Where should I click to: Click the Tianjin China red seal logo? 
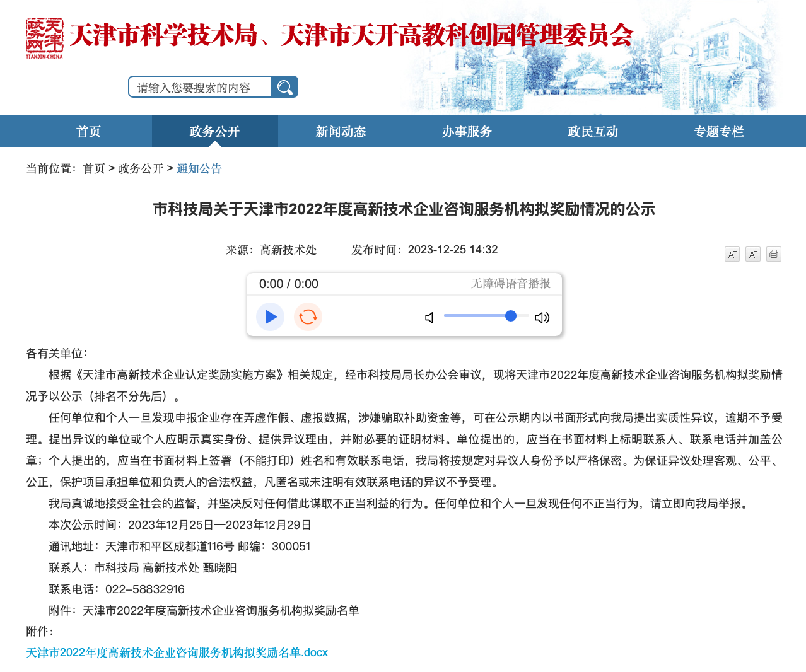[44, 38]
